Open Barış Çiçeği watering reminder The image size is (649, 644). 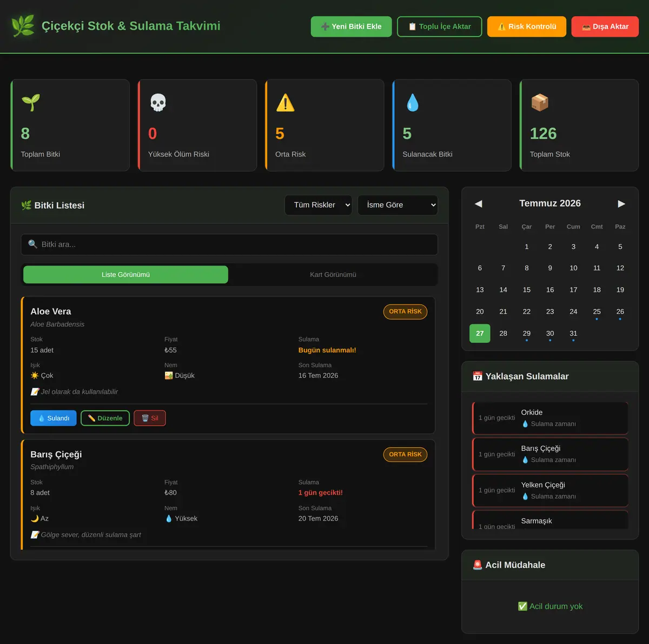pyautogui.click(x=551, y=454)
